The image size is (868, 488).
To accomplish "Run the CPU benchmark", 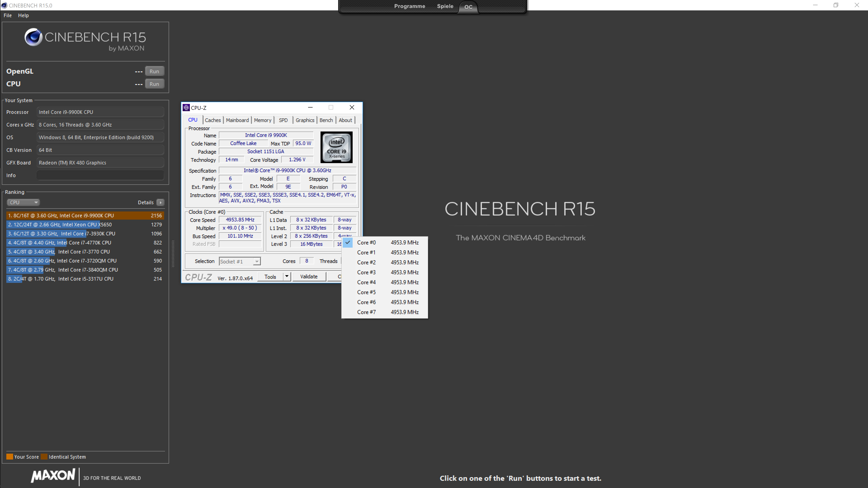I will pos(154,84).
